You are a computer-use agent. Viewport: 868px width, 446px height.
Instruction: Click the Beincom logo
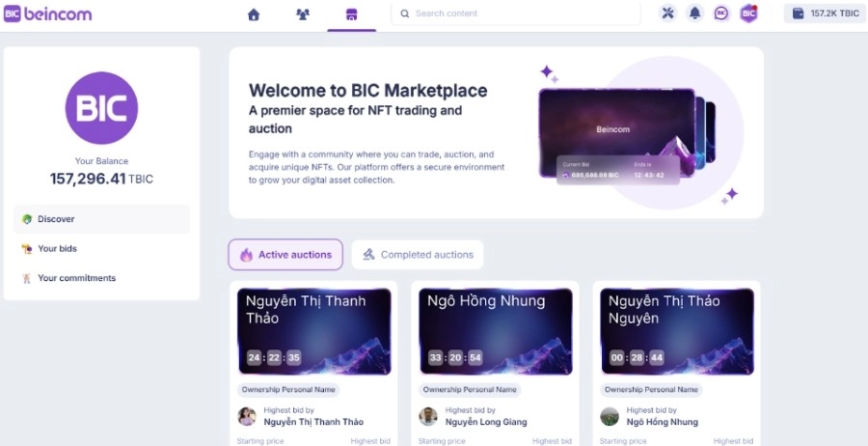click(47, 14)
